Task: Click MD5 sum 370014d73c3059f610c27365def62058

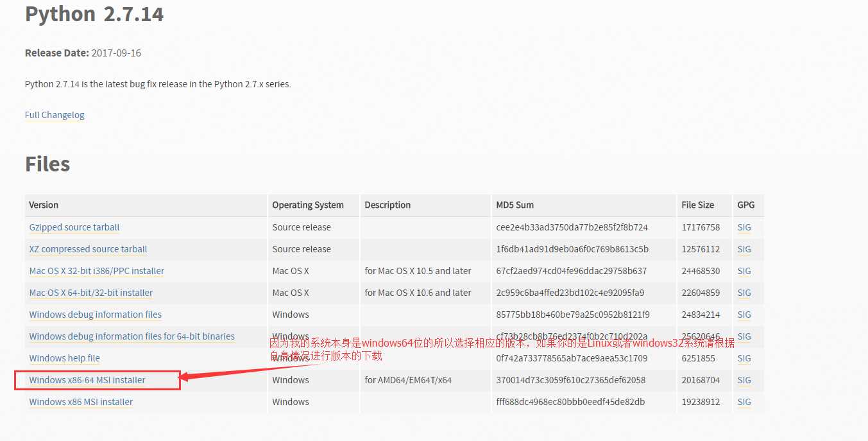Action: point(571,380)
